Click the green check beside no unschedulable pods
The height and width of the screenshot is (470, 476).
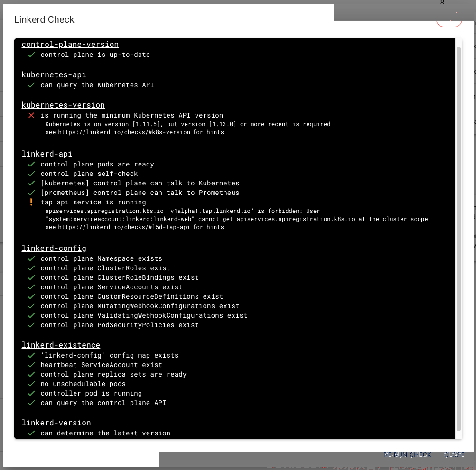coord(31,384)
